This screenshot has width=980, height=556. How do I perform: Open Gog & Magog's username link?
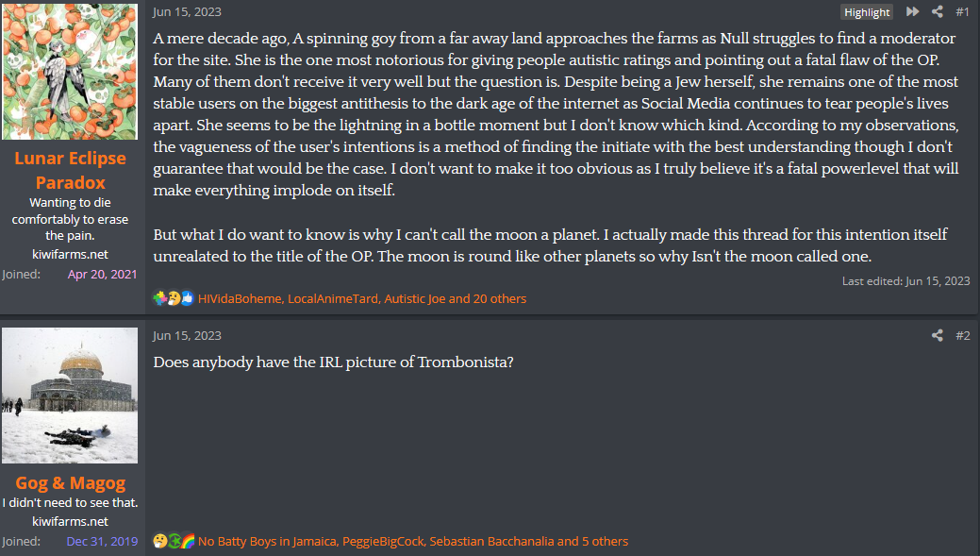[x=70, y=483]
